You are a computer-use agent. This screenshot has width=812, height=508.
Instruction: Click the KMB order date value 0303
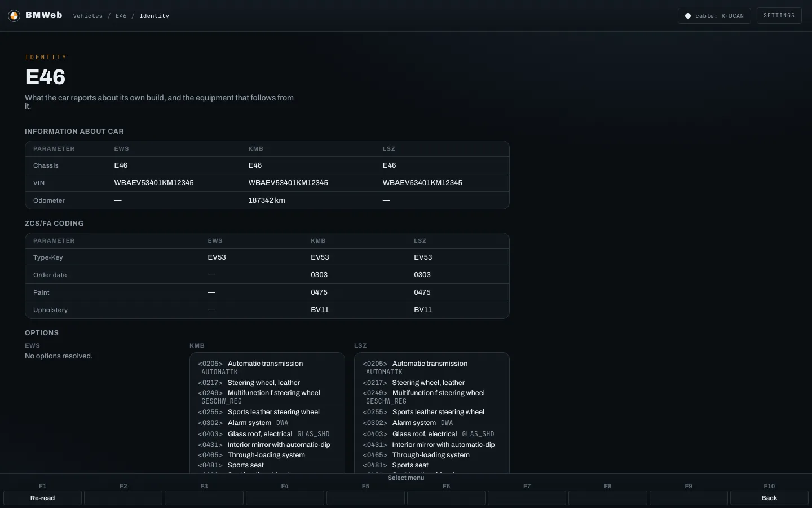[319, 275]
